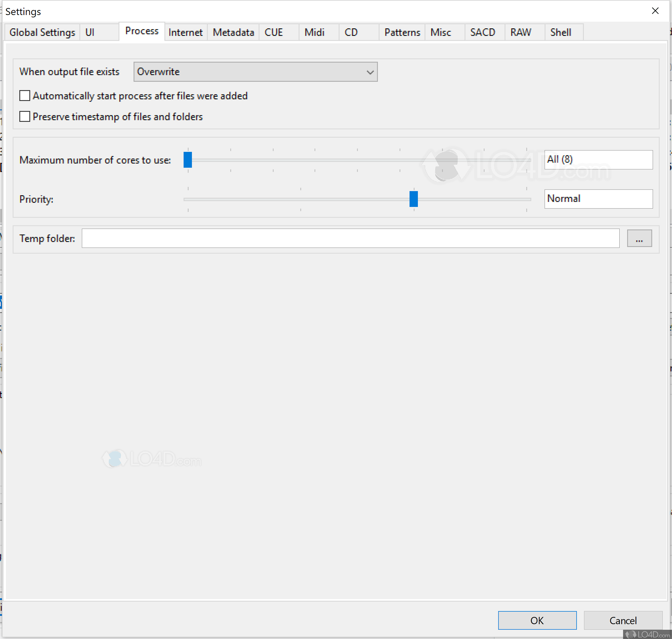Confirm settings with the OK button
The width and height of the screenshot is (672, 639).
click(537, 620)
